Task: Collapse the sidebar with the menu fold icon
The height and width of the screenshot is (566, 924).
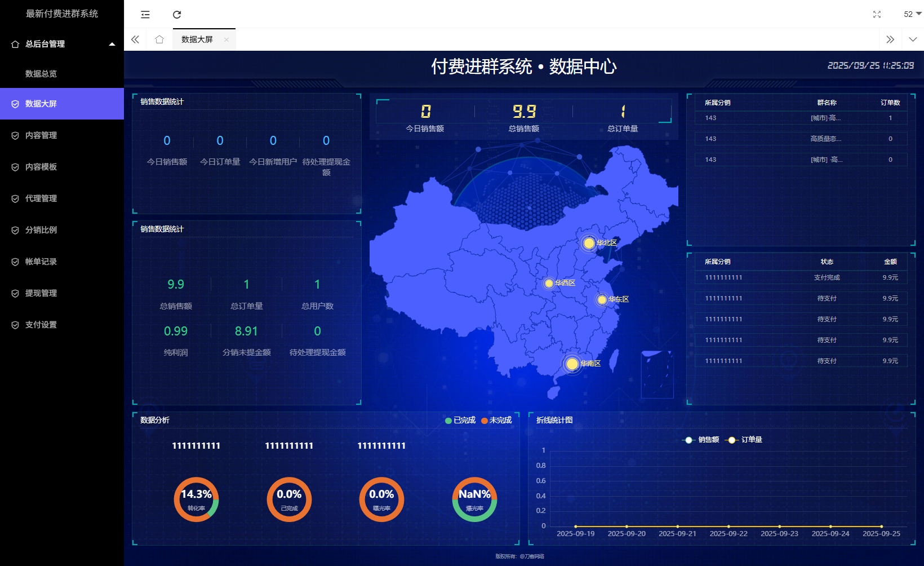Action: [145, 15]
